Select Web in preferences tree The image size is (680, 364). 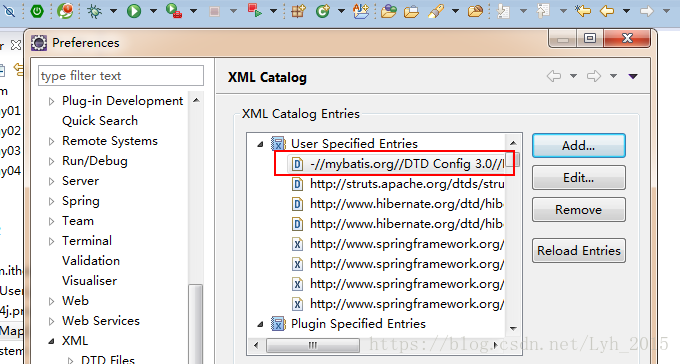click(75, 300)
